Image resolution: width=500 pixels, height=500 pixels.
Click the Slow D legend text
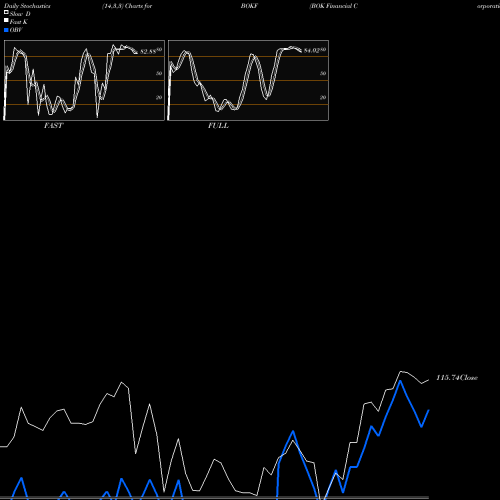pos(20,14)
